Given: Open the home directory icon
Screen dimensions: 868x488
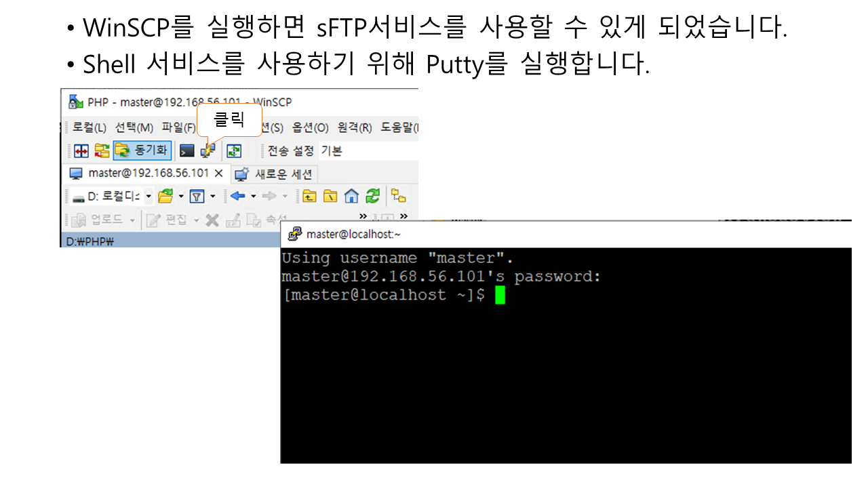Looking at the screenshot, I should (351, 197).
